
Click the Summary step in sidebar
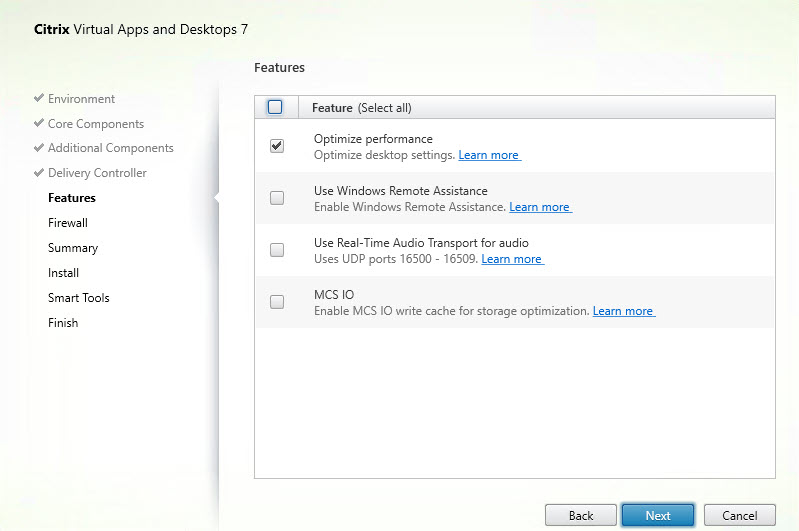[x=73, y=248]
